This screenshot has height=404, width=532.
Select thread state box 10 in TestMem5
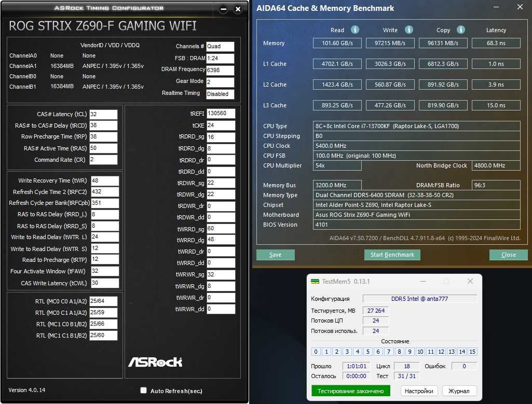pos(420,352)
